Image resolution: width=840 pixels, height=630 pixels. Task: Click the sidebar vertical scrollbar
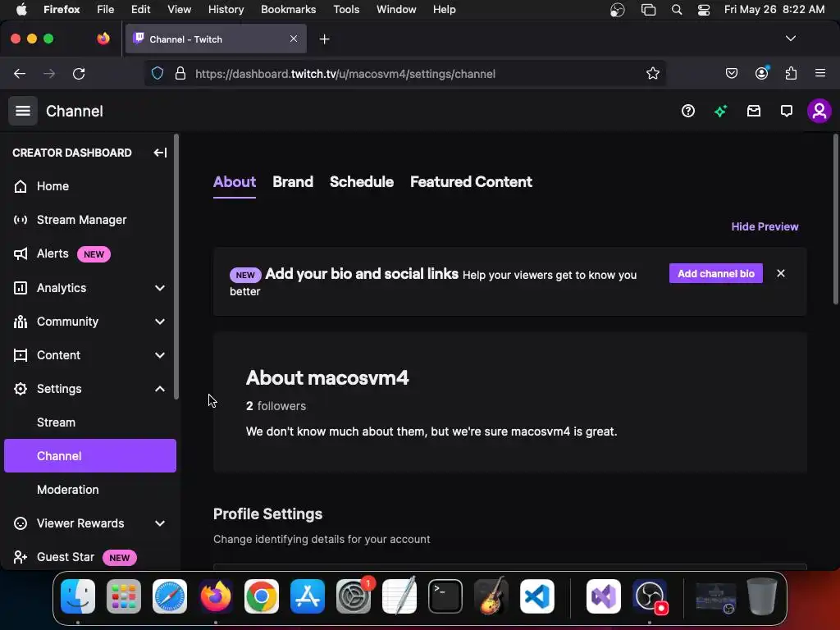176,267
